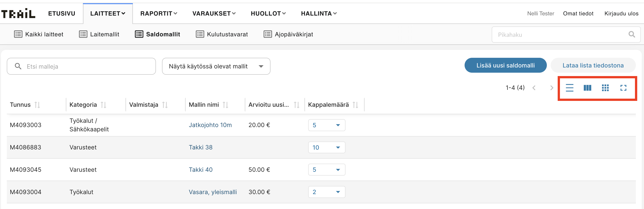
Task: Go to next results page arrow
Action: [x=552, y=88]
